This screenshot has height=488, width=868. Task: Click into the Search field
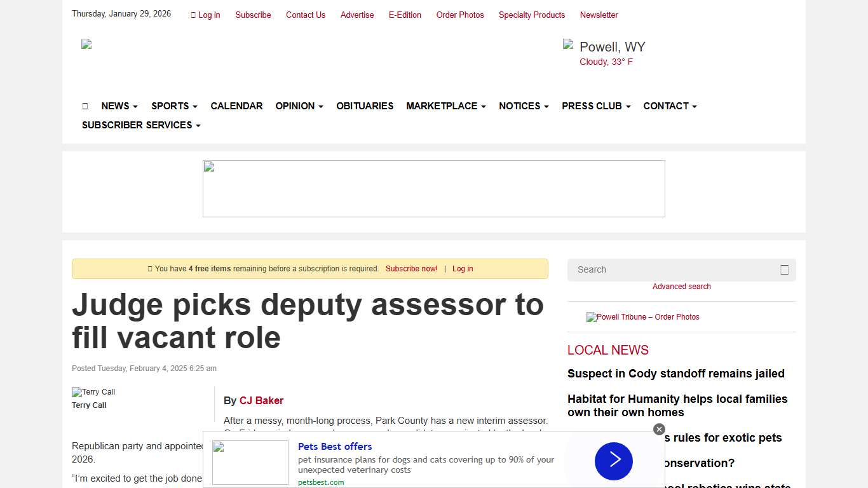click(674, 269)
